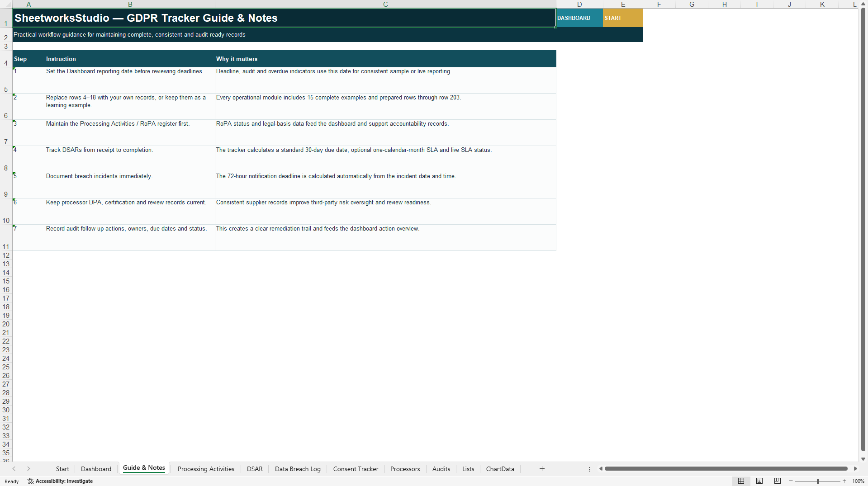The height and width of the screenshot is (486, 868).
Task: Select cell about 72-hour notification deadline
Action: 385,185
